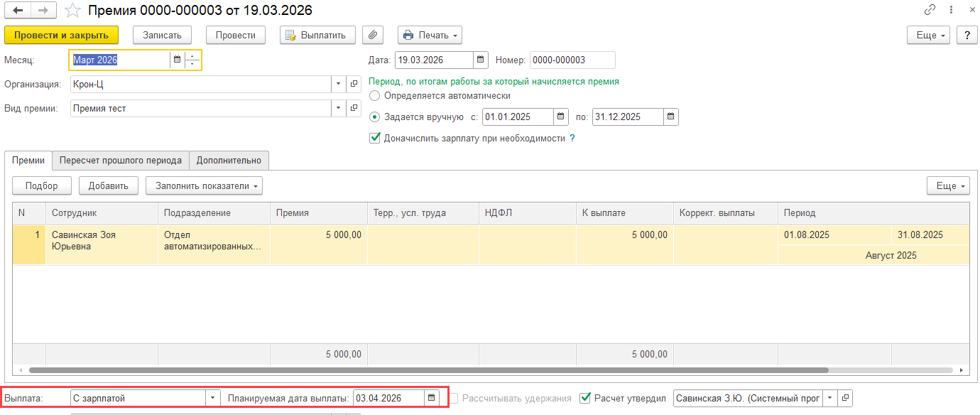Select К выплате cell in the employee row
This screenshot has width=980, height=415.
(x=625, y=245)
